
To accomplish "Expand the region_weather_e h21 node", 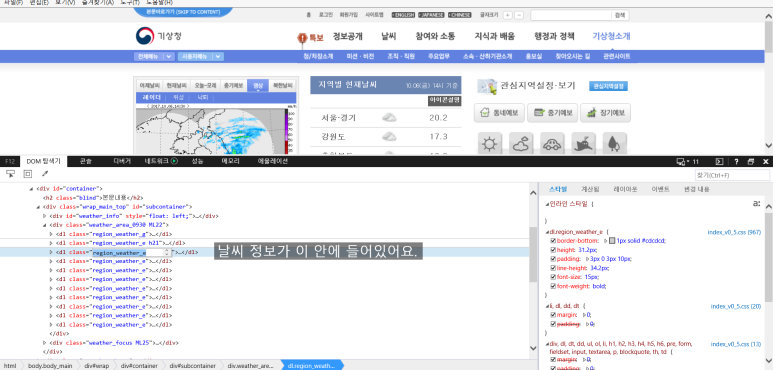I will [x=51, y=243].
